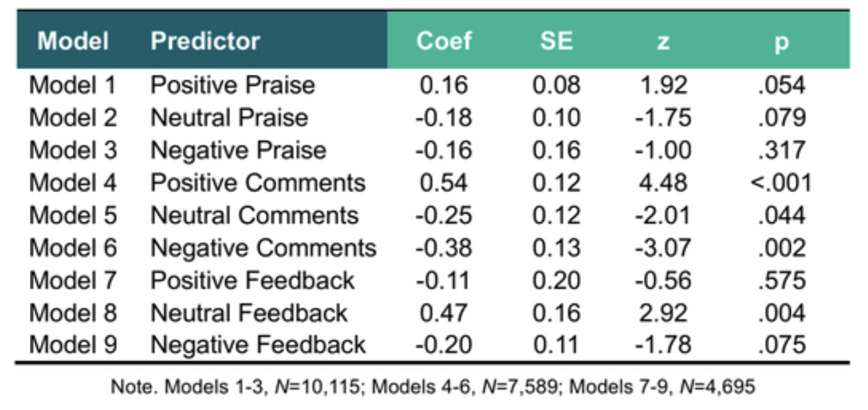Click the Predictor column header

pos(205,41)
